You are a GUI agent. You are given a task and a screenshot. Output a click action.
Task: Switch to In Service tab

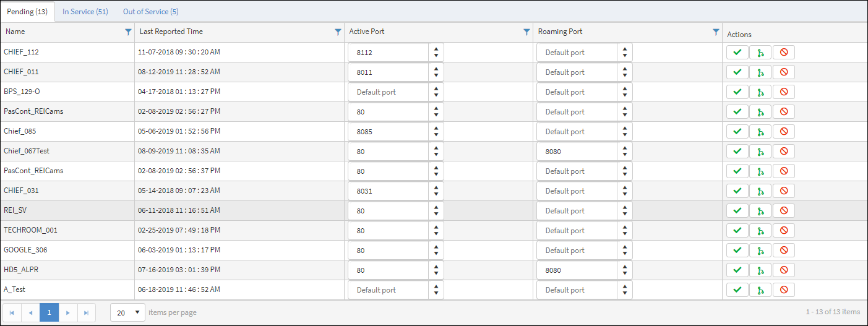[x=85, y=12]
